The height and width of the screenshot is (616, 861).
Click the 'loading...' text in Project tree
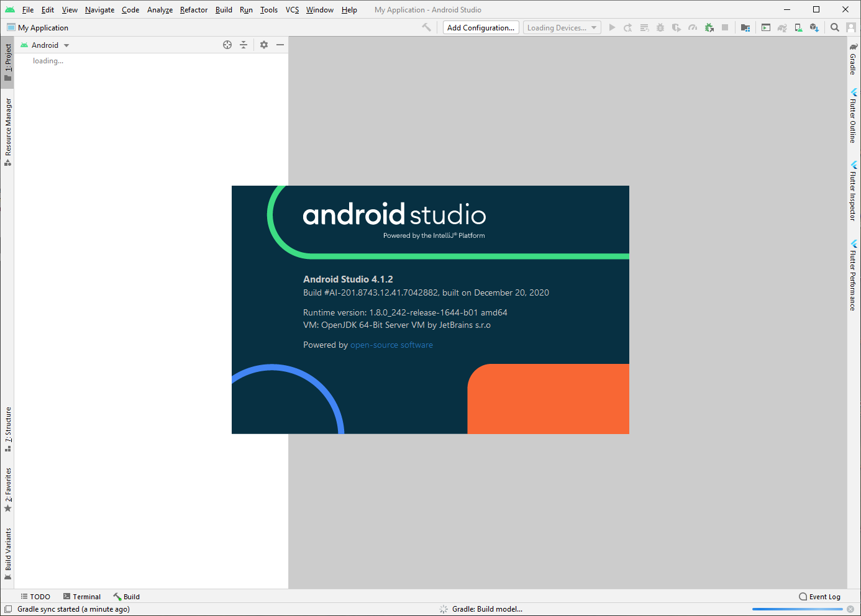tap(48, 61)
